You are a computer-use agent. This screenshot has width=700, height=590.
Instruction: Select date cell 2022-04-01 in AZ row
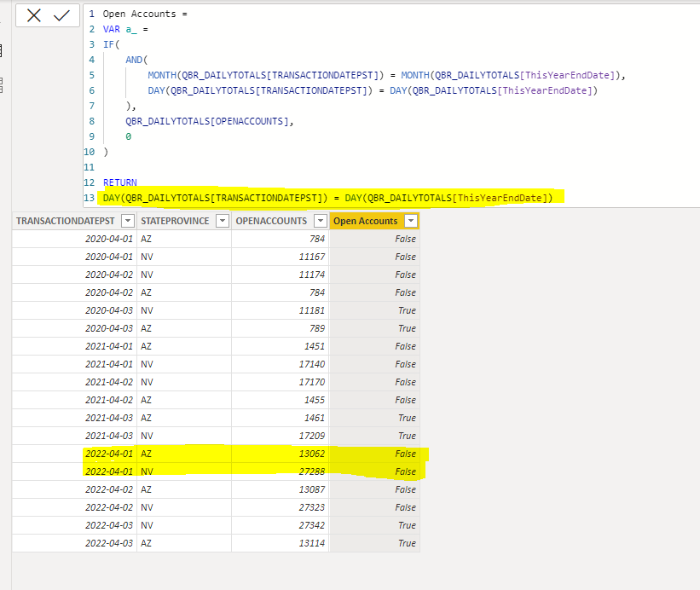pos(74,454)
